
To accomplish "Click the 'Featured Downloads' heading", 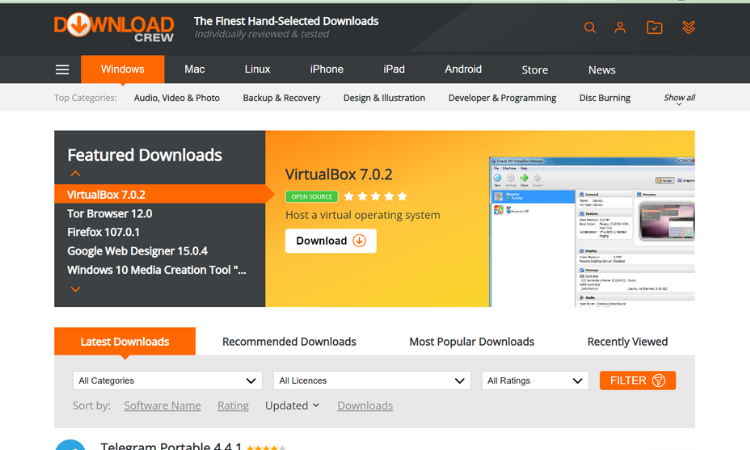I will pyautogui.click(x=144, y=155).
